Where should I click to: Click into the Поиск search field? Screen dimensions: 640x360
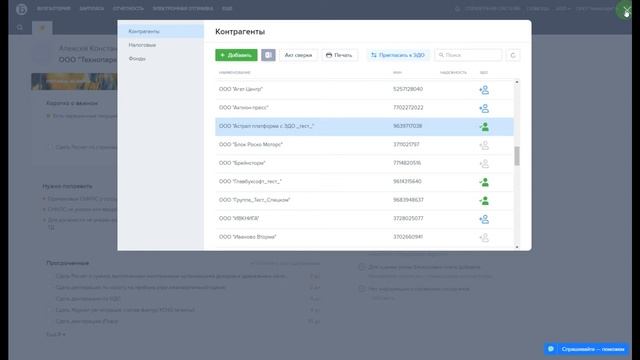tap(468, 55)
